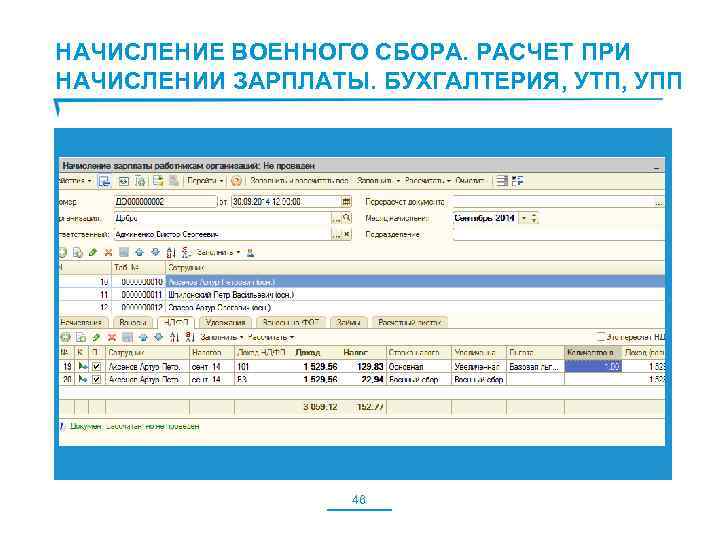The width and height of the screenshot is (720, 540).
Task: Switch to the Займы tab
Action: (348, 322)
